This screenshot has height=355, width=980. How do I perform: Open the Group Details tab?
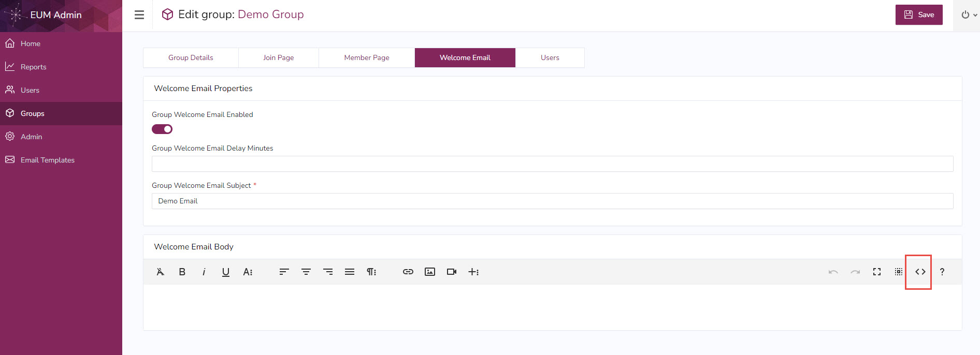pyautogui.click(x=191, y=57)
